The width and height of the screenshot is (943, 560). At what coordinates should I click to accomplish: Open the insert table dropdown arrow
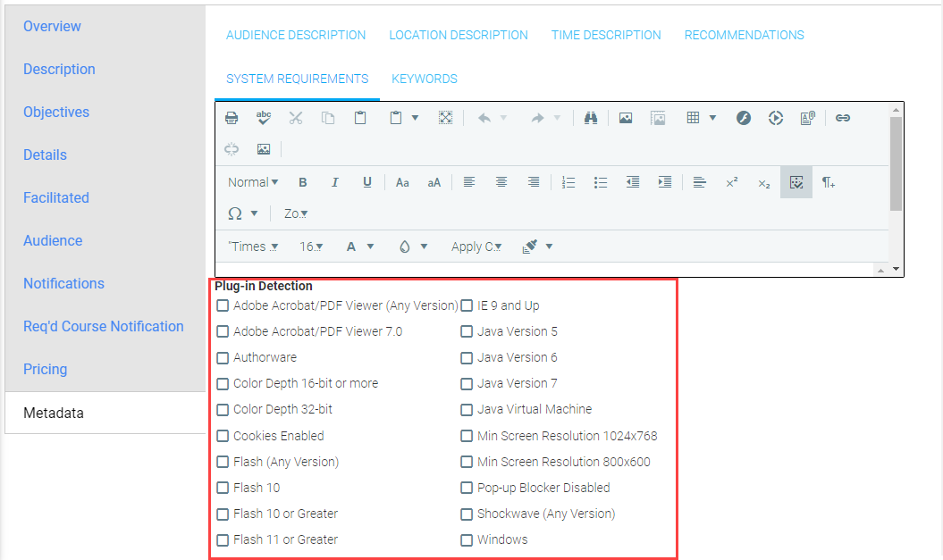pos(712,118)
